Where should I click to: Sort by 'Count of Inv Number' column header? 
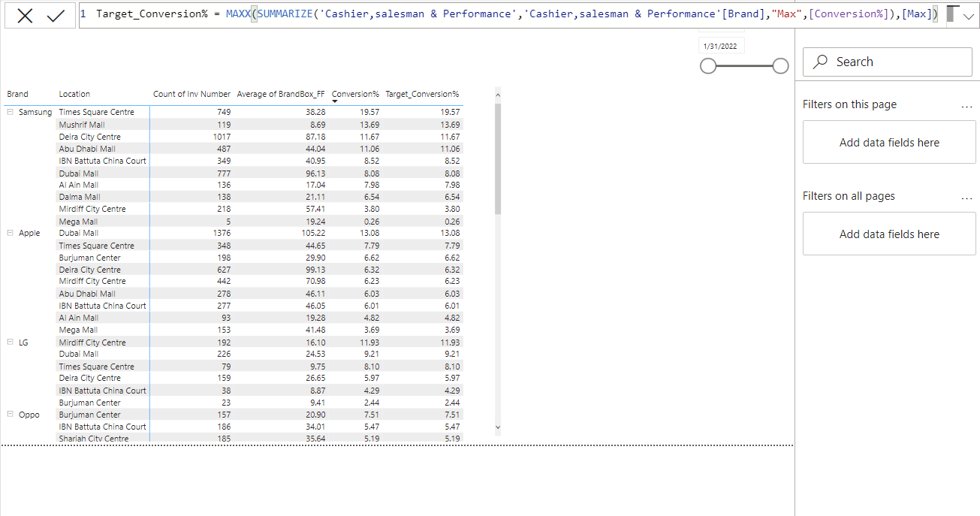(x=191, y=94)
